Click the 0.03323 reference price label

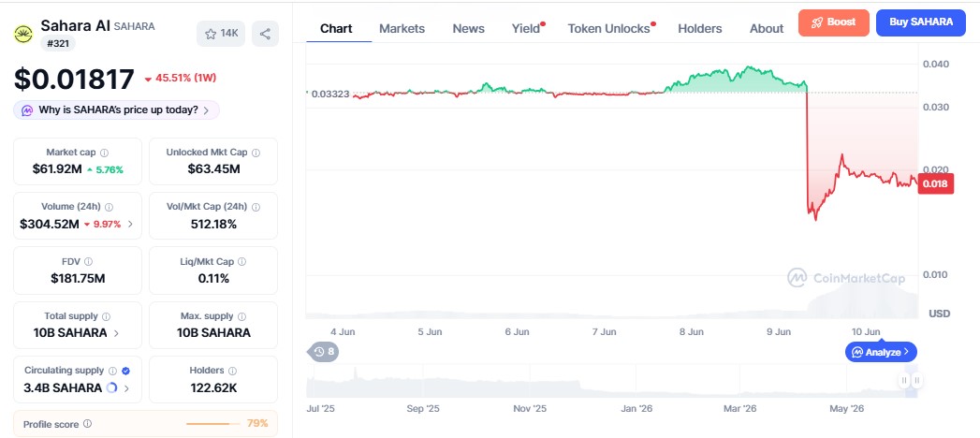point(330,94)
